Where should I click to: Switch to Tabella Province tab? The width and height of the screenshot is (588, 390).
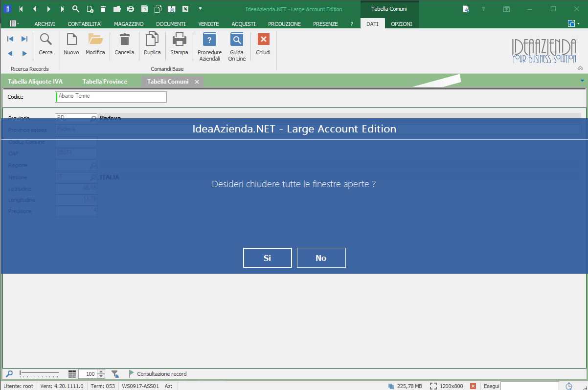(105, 82)
